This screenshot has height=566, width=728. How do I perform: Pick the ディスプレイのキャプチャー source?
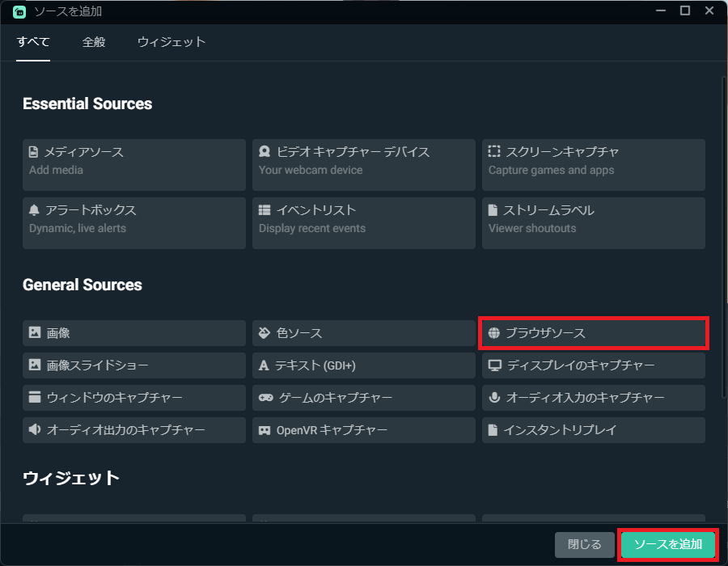click(593, 365)
